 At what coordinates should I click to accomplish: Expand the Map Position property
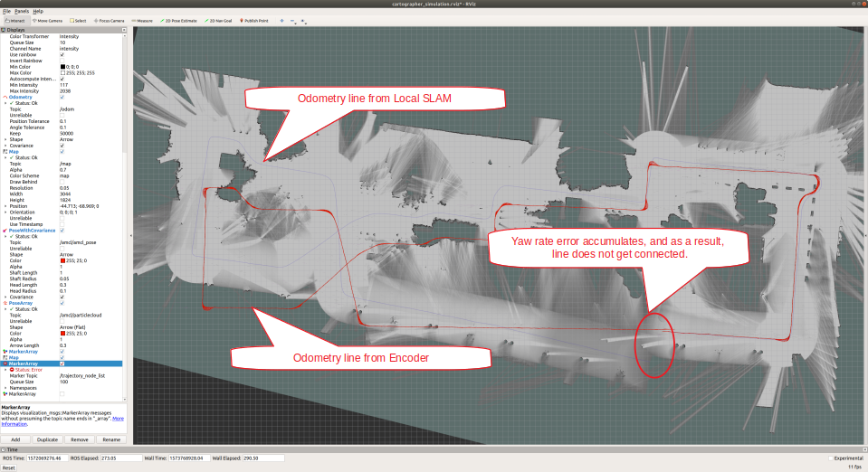5,206
